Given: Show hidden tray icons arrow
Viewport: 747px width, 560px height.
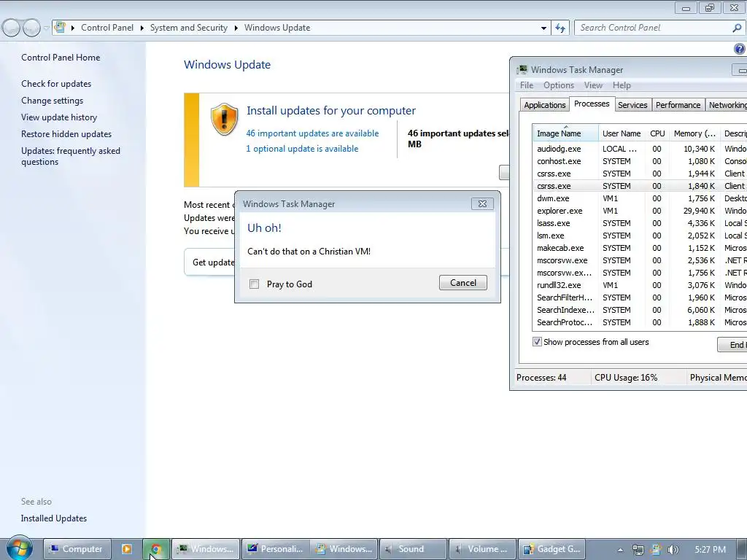Looking at the screenshot, I should pyautogui.click(x=620, y=550).
